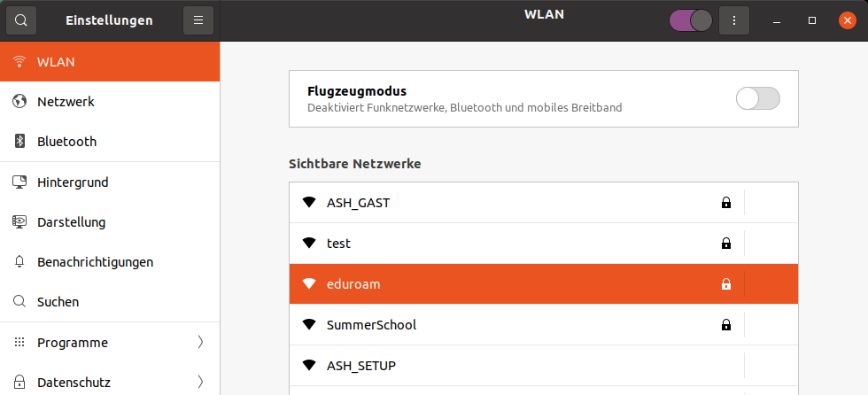Click the Netzwerk globe icon

pyautogui.click(x=19, y=102)
